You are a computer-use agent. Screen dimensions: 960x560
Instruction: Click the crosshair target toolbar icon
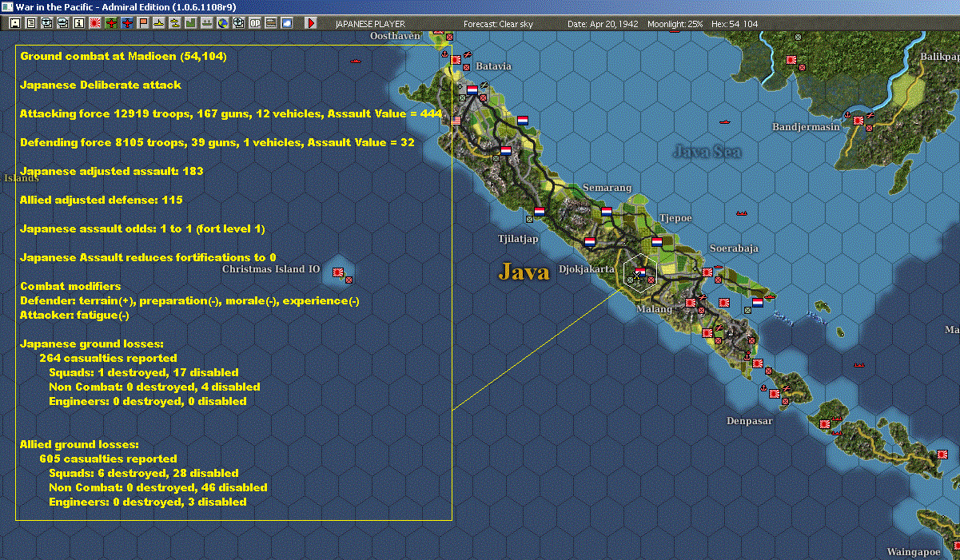239,23
